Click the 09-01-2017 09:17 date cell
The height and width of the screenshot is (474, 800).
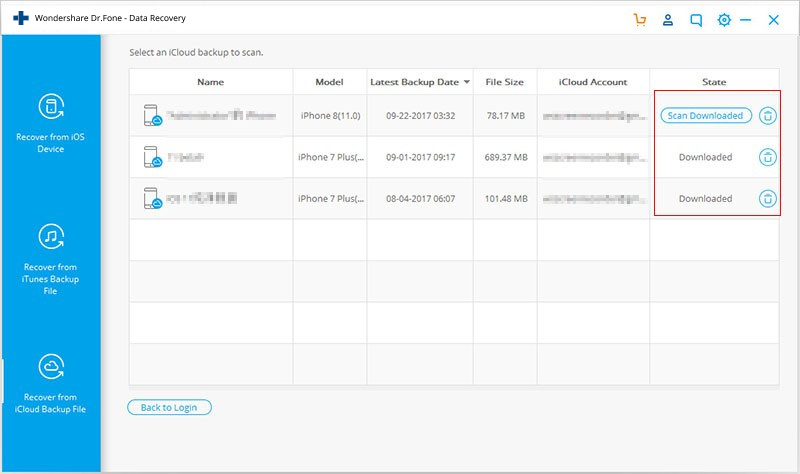tap(420, 157)
